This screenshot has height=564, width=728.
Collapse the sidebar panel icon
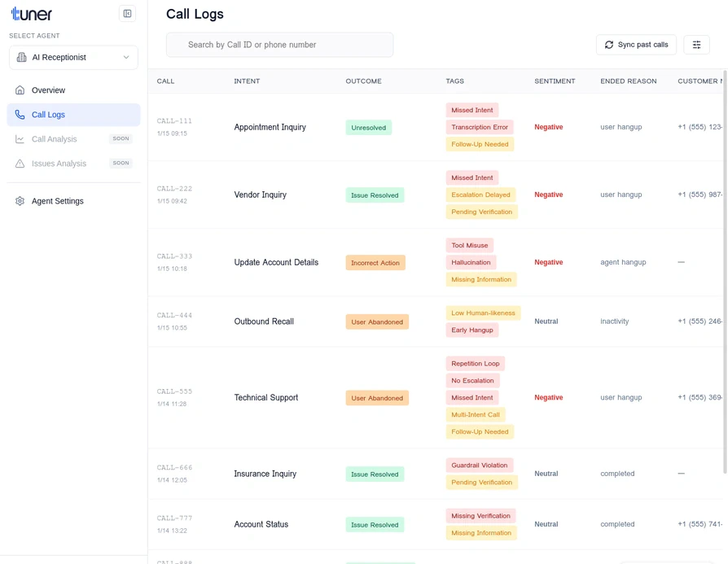pyautogui.click(x=127, y=14)
